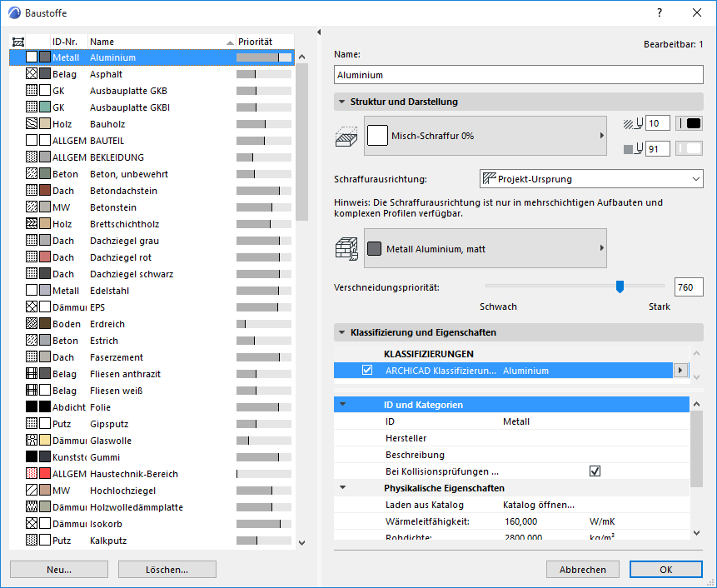Image resolution: width=717 pixels, height=588 pixels.
Task: Click the Löschen... button
Action: (x=167, y=569)
